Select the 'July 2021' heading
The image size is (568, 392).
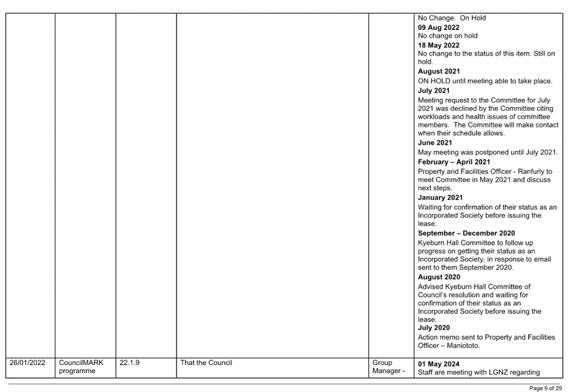point(433,91)
